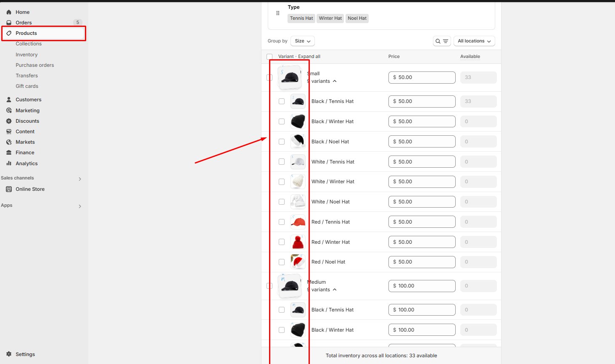615x364 pixels.
Task: Click the Red / Winter Hat thumbnail
Action: [x=298, y=242]
